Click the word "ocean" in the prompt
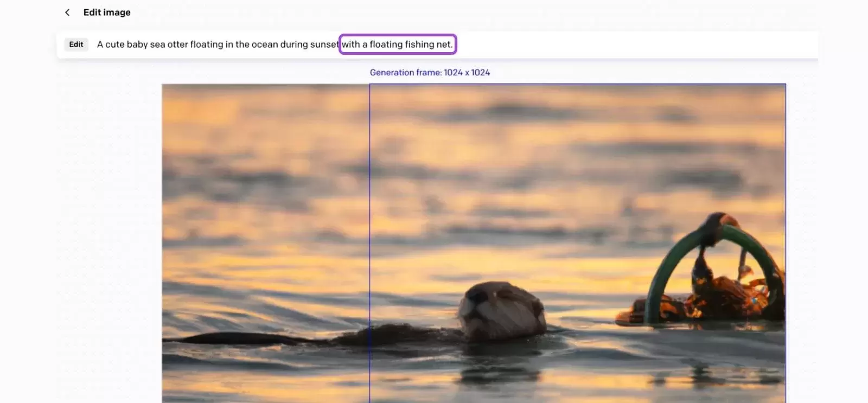The width and height of the screenshot is (868, 403). click(x=265, y=44)
